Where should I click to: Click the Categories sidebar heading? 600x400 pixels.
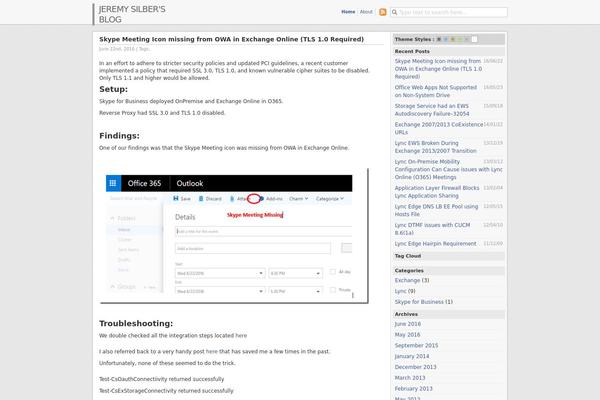point(409,270)
